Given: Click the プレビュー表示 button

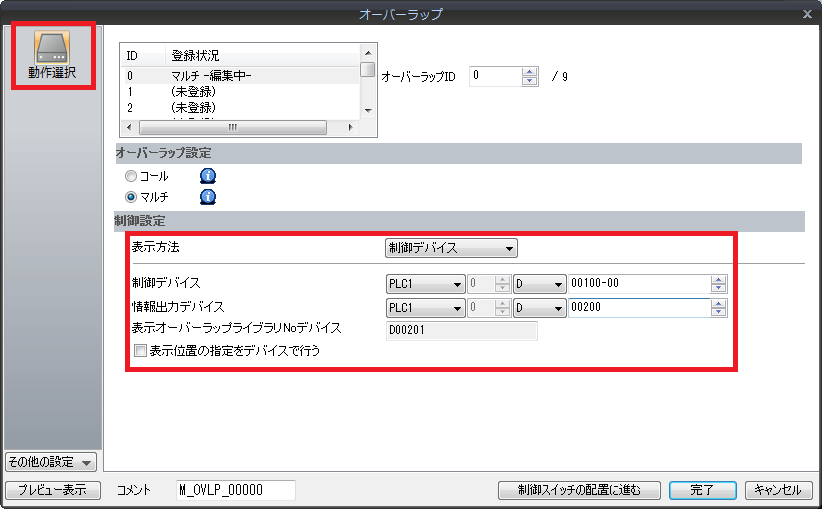Looking at the screenshot, I should pos(52,490).
